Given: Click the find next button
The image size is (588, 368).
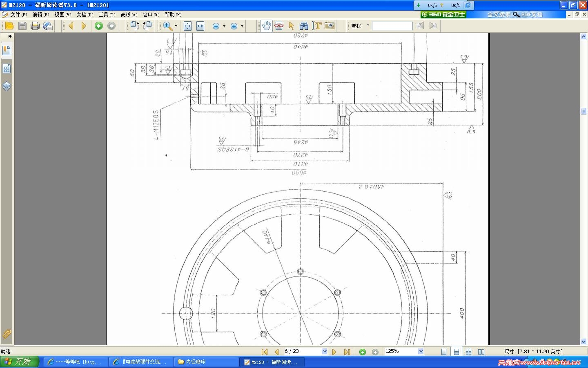Looking at the screenshot, I should pos(433,26).
